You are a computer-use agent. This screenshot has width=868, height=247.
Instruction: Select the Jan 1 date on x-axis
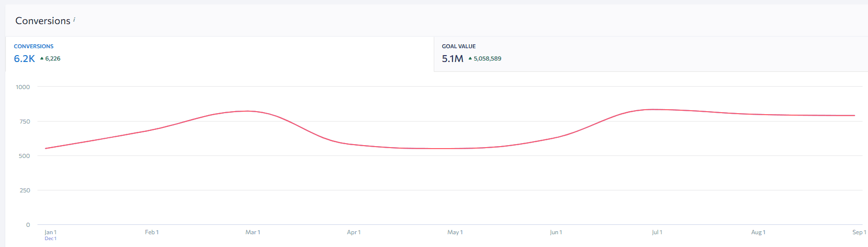pos(50,232)
